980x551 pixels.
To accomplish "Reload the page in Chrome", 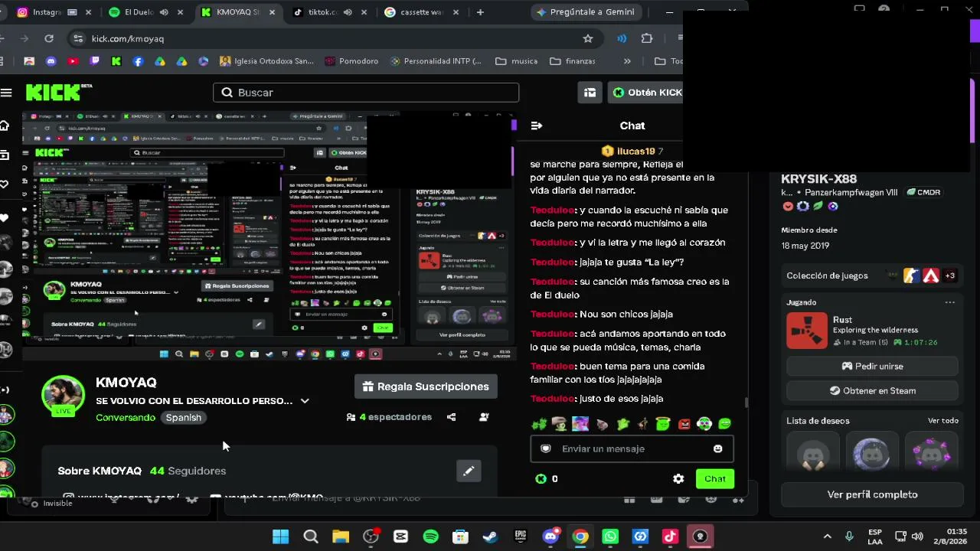I will 49,38.
